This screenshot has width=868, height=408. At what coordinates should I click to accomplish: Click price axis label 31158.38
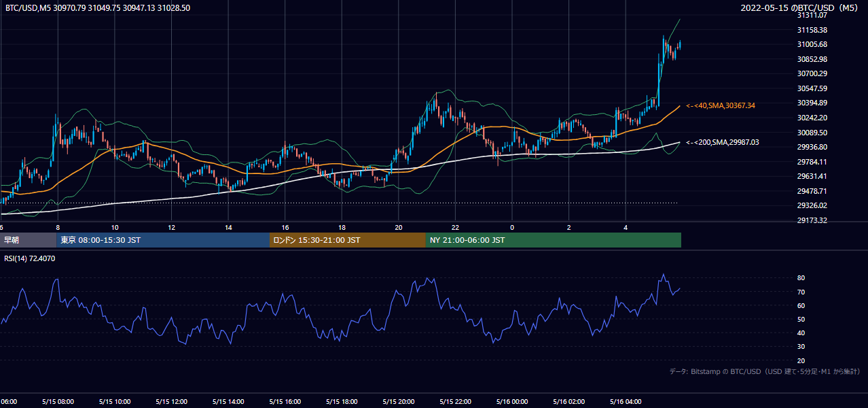(812, 30)
